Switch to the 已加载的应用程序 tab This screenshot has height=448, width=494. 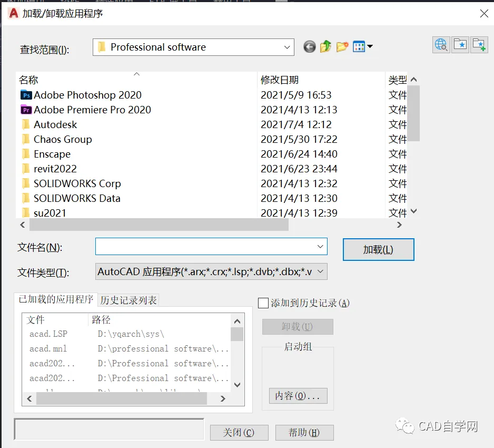[x=56, y=299]
